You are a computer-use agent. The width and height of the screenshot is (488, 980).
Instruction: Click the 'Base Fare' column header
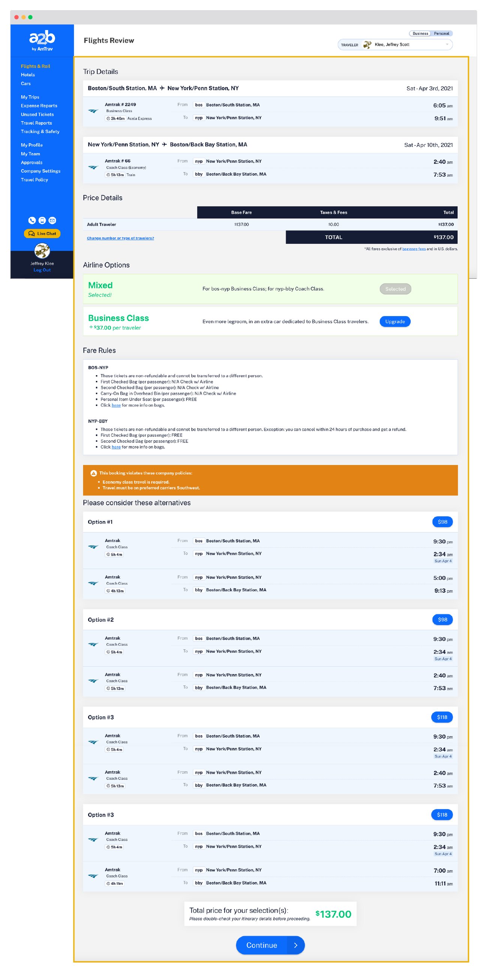[241, 212]
